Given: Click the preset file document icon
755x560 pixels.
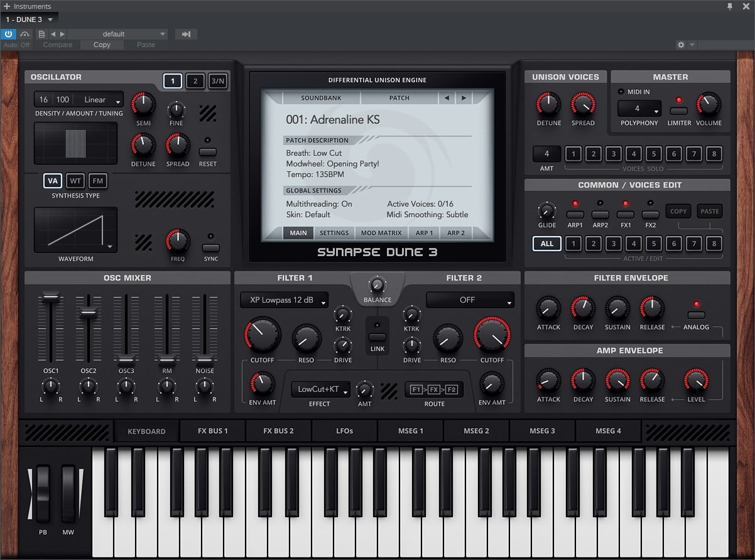Looking at the screenshot, I should [x=41, y=34].
